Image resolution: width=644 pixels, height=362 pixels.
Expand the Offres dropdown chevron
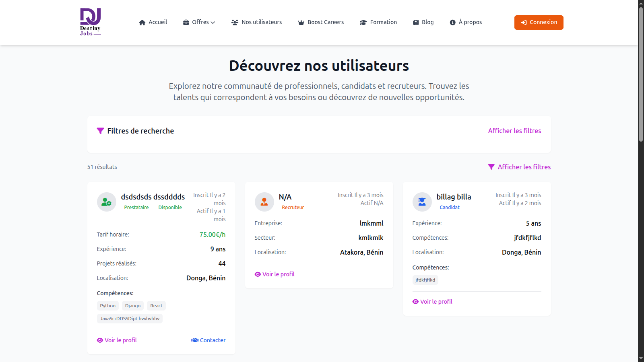(x=213, y=23)
